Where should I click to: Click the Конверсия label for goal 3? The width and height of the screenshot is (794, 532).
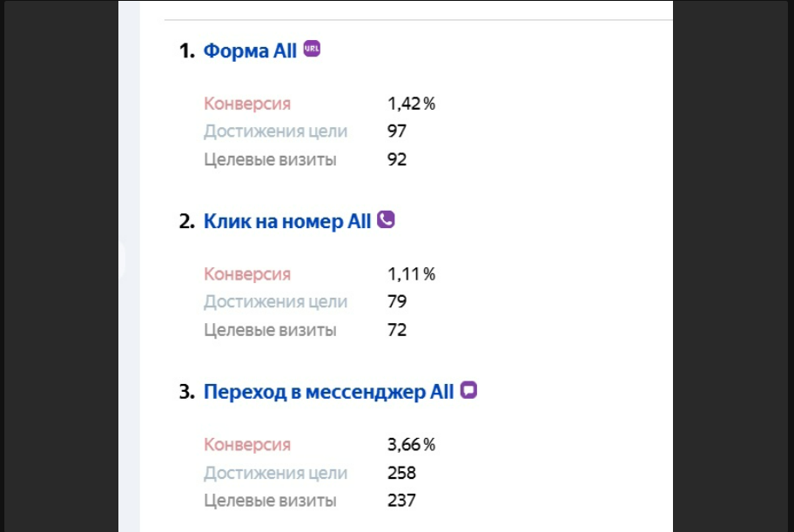point(246,444)
